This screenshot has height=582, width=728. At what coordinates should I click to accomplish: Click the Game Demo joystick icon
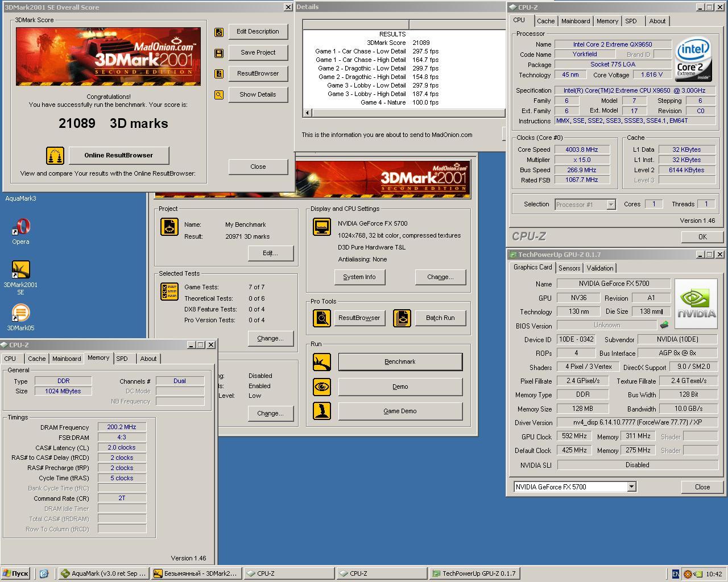[x=322, y=411]
